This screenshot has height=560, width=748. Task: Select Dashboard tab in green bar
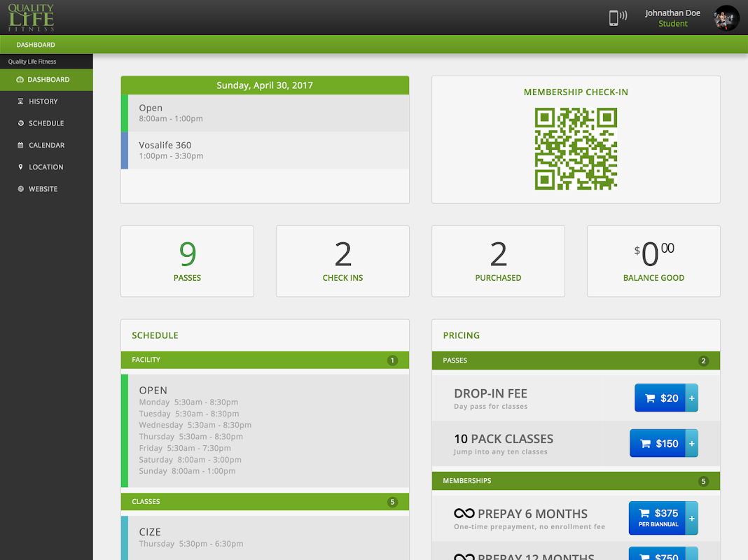click(36, 45)
